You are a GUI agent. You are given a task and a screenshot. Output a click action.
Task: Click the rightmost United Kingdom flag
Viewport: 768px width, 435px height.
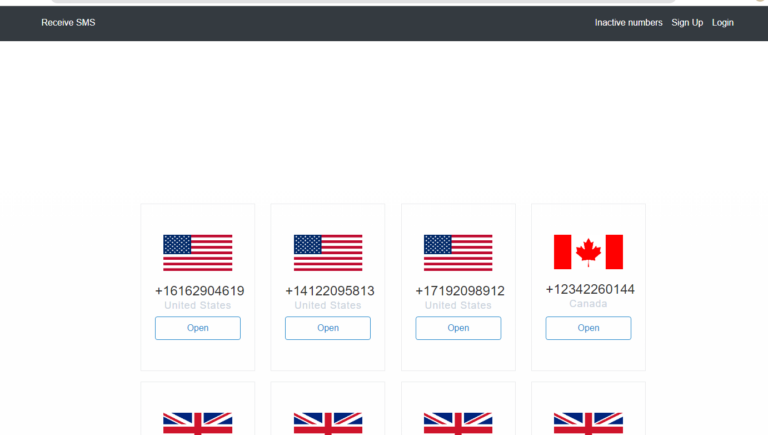click(588, 423)
